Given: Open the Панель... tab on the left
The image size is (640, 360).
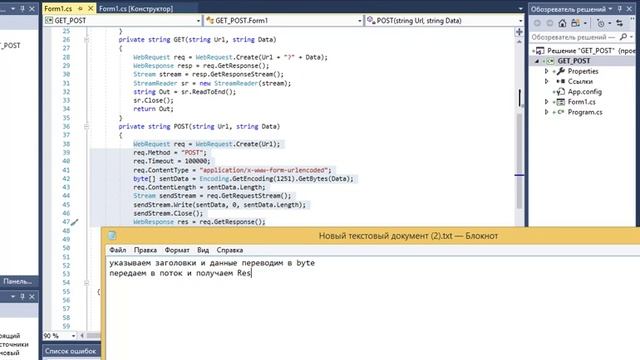Looking at the screenshot, I should (x=18, y=281).
